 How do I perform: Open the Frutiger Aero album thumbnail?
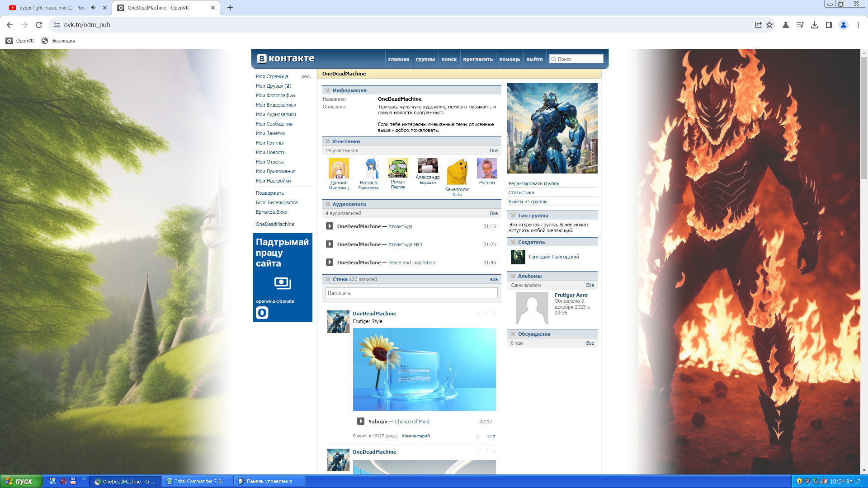[x=532, y=308]
